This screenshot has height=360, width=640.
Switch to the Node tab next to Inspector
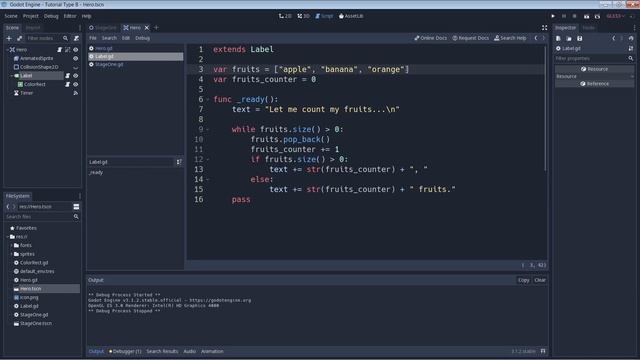(589, 27)
